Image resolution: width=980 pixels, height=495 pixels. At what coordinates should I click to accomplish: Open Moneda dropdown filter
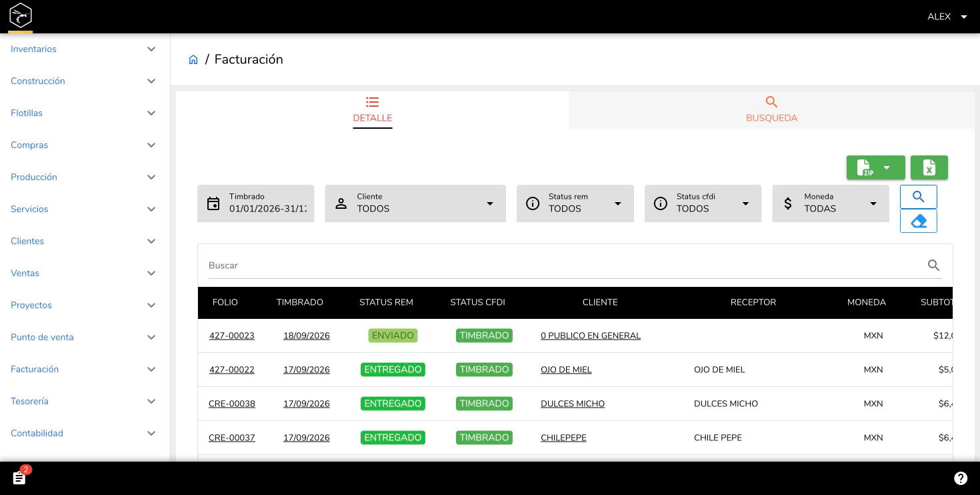point(831,203)
